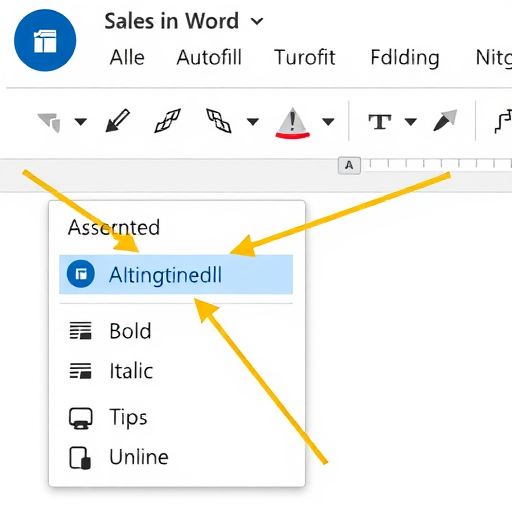This screenshot has height=512, width=512.
Task: Click the gray flag shapes toolbar icon
Action: [49, 122]
